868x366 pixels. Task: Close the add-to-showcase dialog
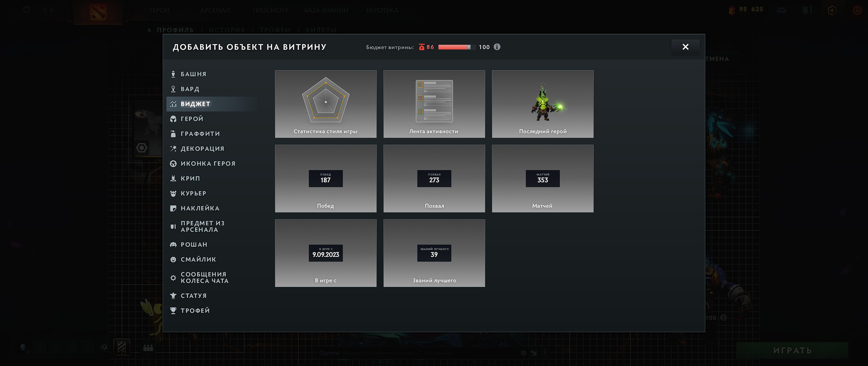[x=686, y=47]
